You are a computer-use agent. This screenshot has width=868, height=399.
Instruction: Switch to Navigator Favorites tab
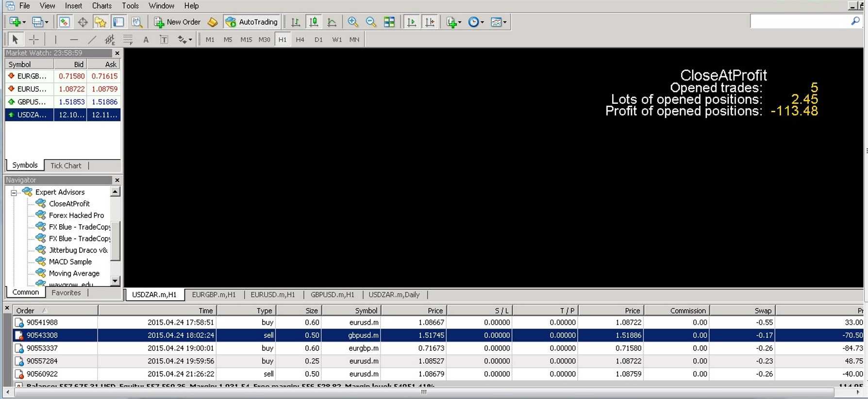pos(66,293)
